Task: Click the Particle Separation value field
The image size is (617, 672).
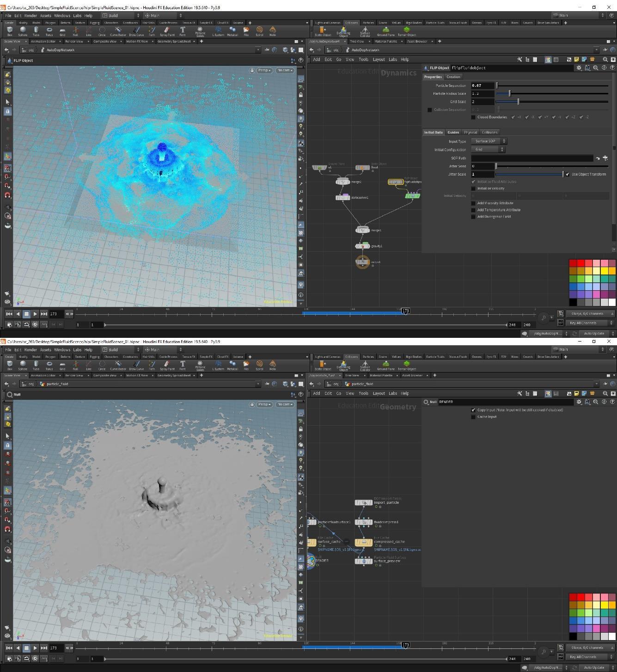Action: 483,86
